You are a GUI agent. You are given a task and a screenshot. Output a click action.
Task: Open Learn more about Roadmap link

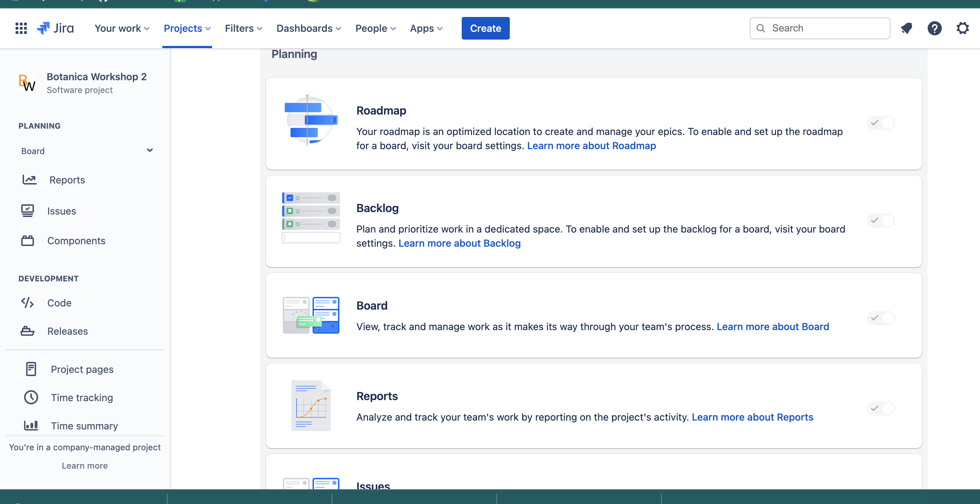tap(591, 146)
